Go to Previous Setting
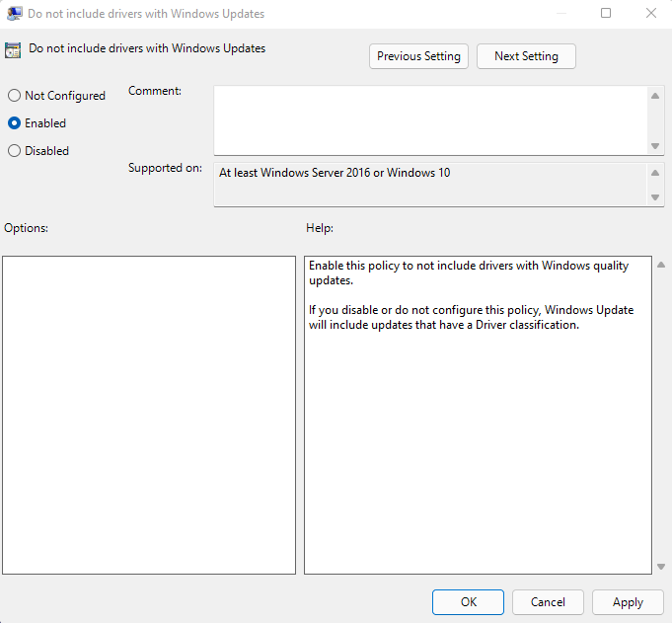 [x=418, y=56]
